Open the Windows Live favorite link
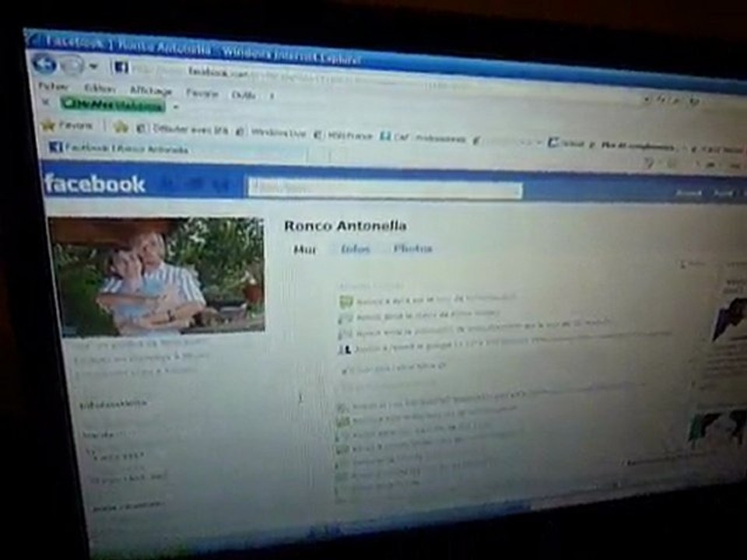Screen dimensions: 747x560 point(272,132)
